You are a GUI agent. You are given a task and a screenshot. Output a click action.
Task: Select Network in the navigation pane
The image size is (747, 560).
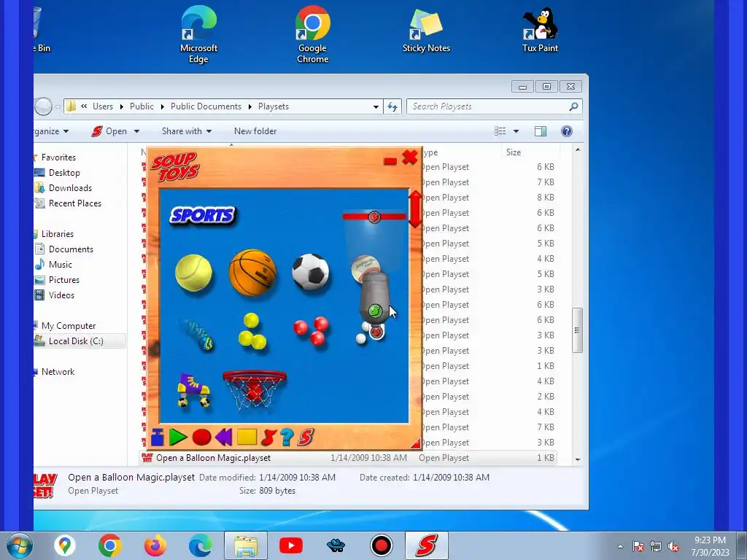pyautogui.click(x=58, y=371)
